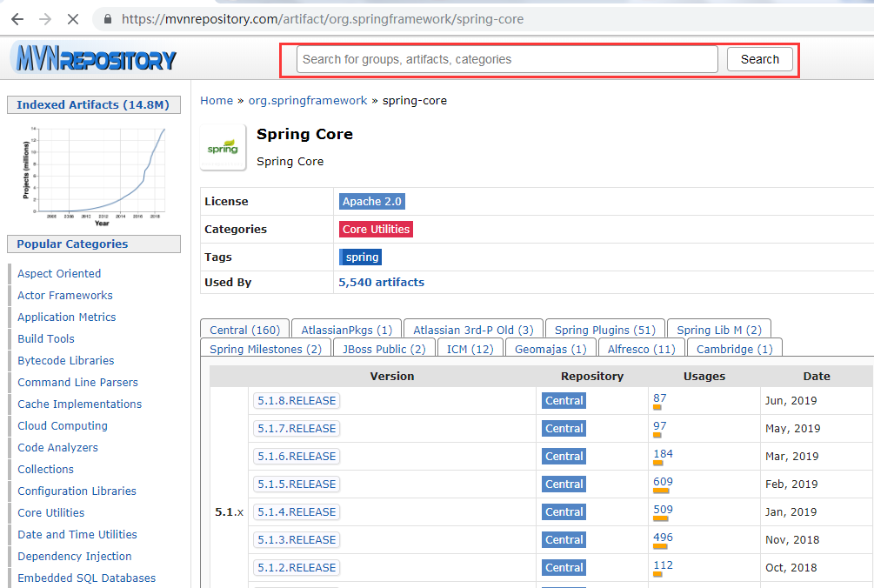Click the browser forward arrow
Viewport: 874px width, 588px height.
tap(45, 19)
